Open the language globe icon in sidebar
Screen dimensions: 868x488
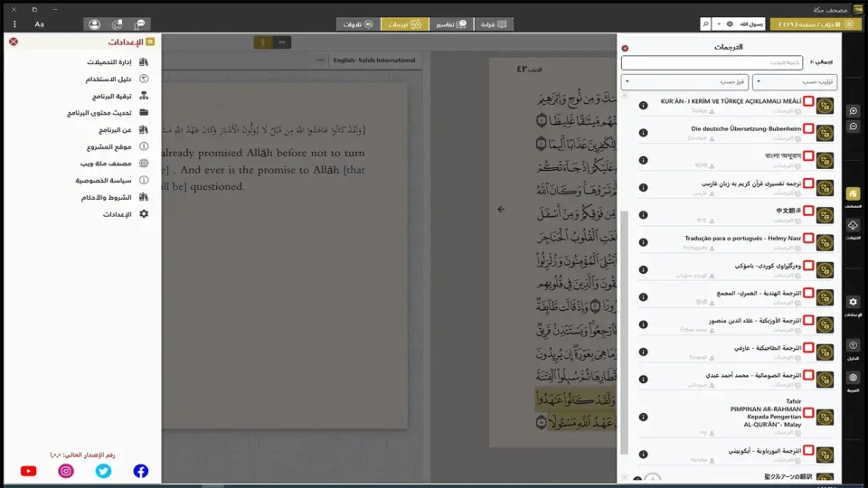click(853, 378)
